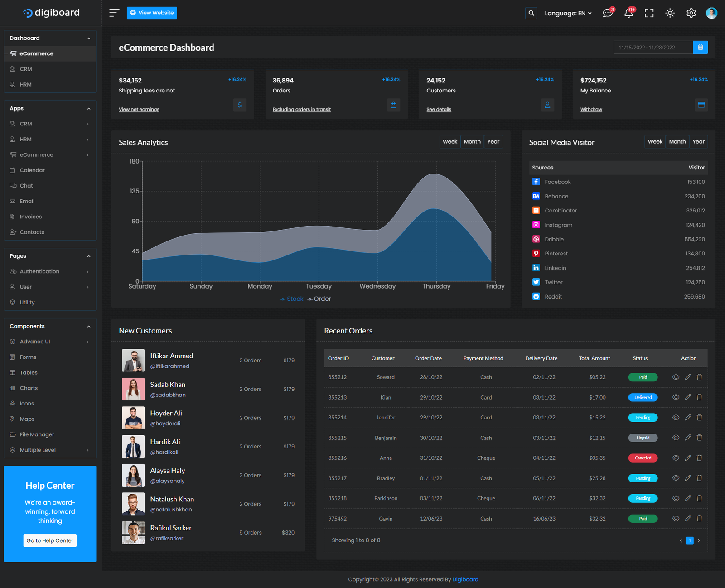The width and height of the screenshot is (725, 588).
Task: Switch Sales Analytics to Month view
Action: [x=472, y=142]
